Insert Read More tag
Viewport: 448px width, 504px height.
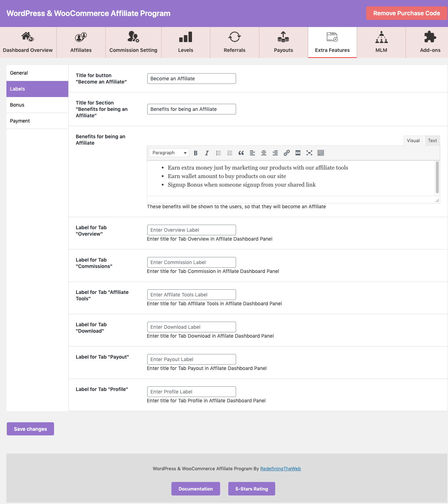[x=298, y=153]
